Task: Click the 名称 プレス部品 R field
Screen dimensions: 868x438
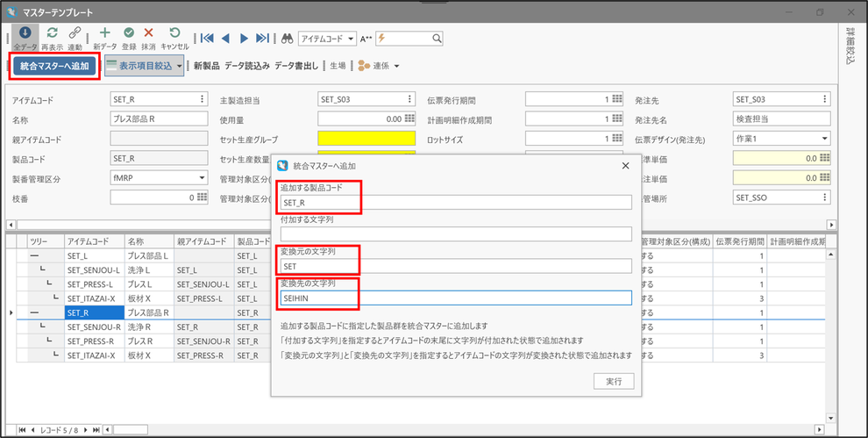Action: (x=159, y=118)
